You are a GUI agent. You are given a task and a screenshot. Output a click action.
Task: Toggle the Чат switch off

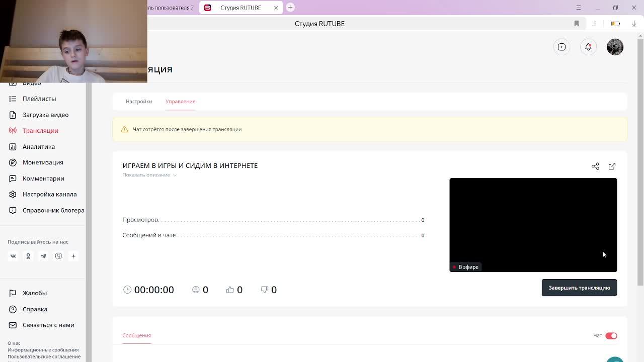(611, 336)
